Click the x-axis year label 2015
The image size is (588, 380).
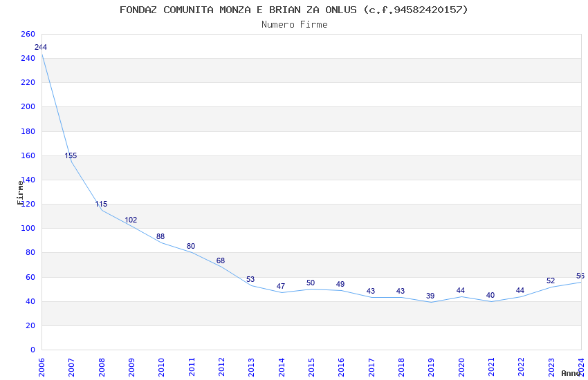pos(311,367)
